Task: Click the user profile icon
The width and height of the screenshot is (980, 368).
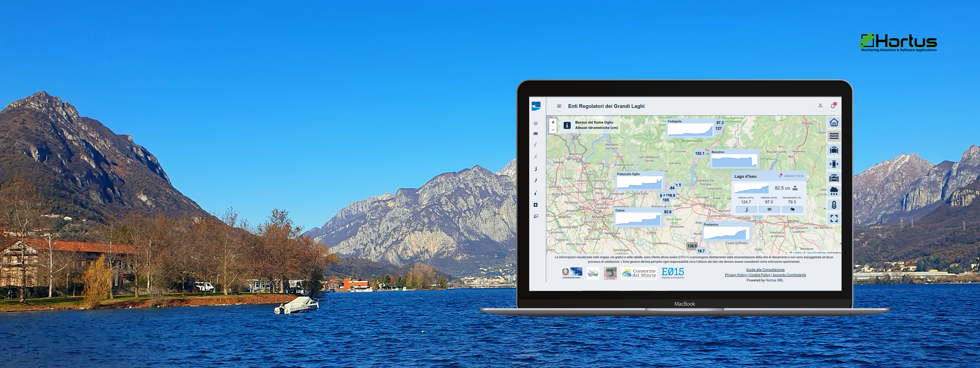Action: click(820, 106)
